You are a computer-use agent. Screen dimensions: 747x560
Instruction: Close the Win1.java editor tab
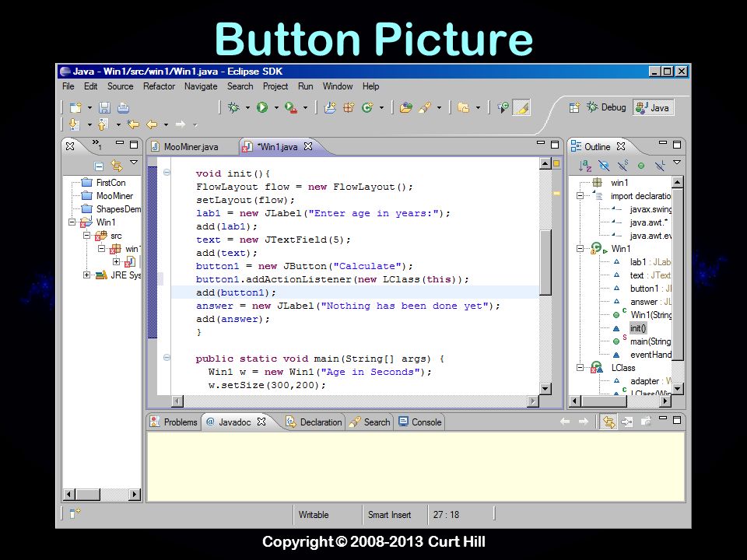tap(308, 146)
